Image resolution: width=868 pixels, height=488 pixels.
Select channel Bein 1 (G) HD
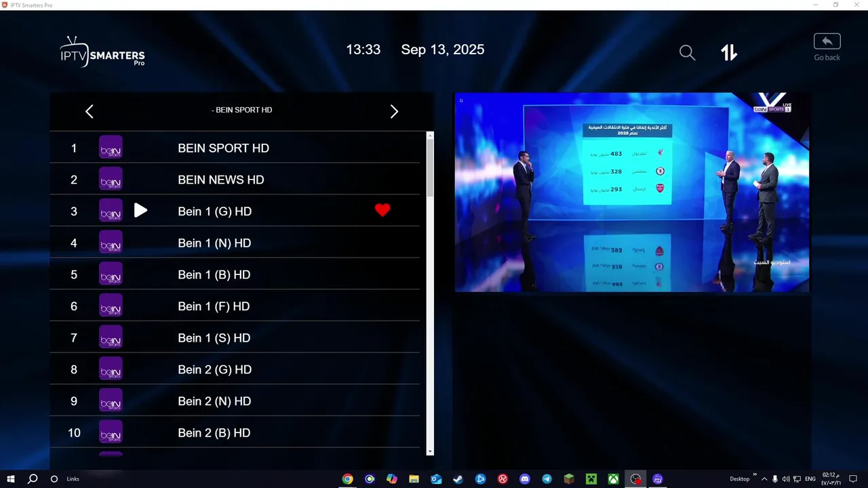pyautogui.click(x=235, y=211)
